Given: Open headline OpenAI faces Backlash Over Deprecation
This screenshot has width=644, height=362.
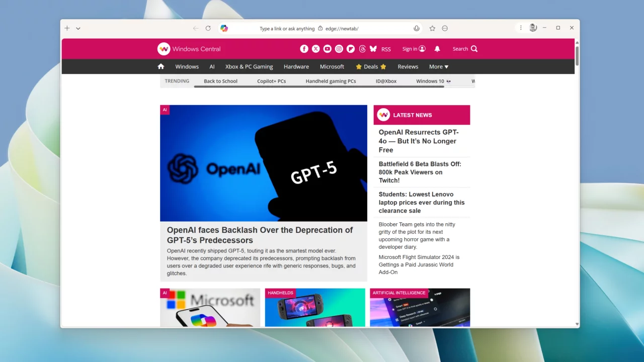Looking at the screenshot, I should click(260, 235).
